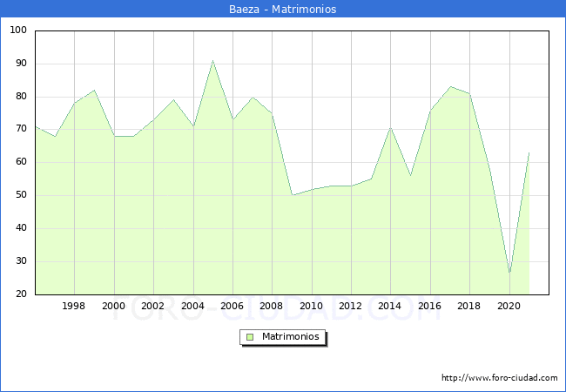566x392 pixels.
Task: Click the 2005 peak data point near 91
Action: 213,61
